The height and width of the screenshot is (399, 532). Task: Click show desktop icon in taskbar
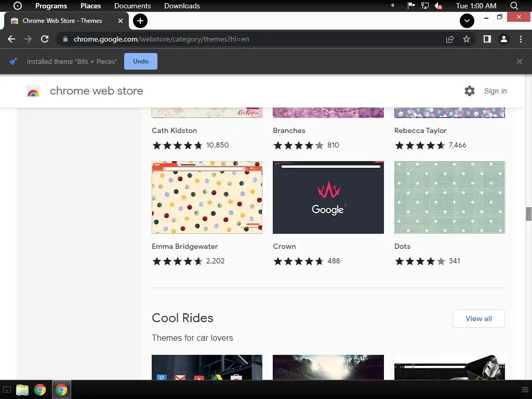[x=6, y=390]
